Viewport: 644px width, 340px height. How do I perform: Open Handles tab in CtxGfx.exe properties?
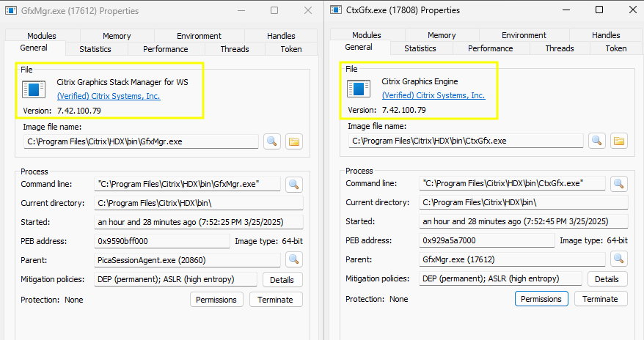pos(606,35)
